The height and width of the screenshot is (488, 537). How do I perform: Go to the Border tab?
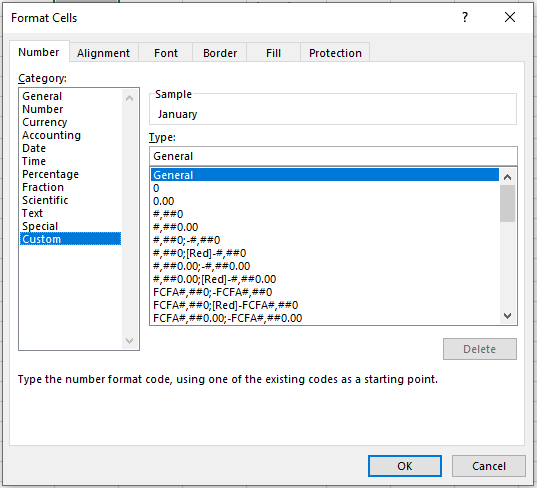220,53
